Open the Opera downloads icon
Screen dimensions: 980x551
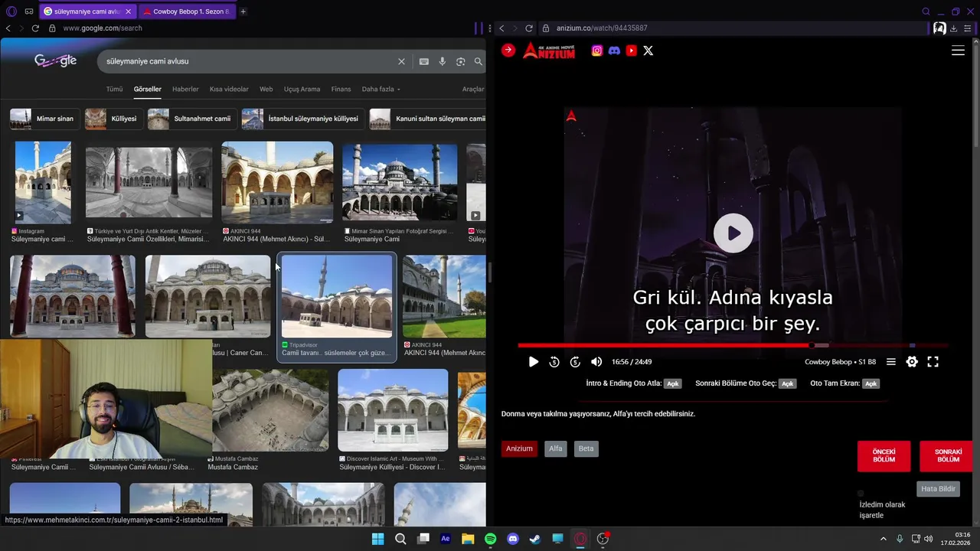pos(953,28)
